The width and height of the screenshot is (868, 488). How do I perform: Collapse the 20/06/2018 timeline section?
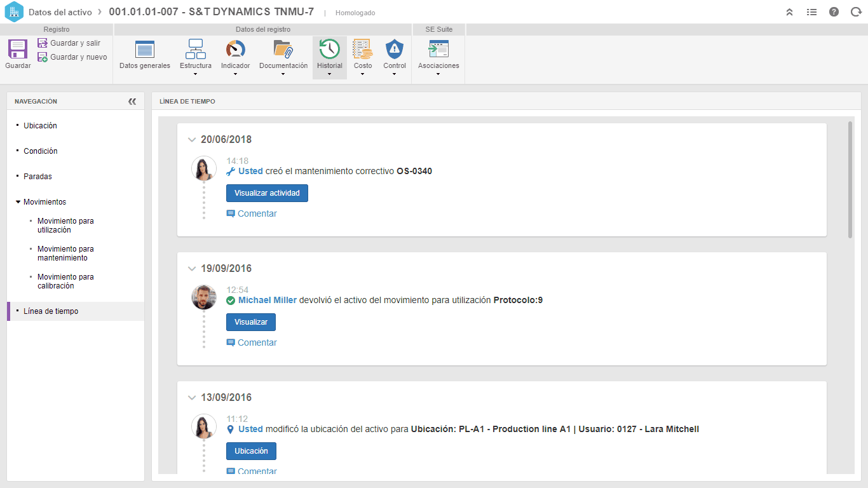coord(192,140)
